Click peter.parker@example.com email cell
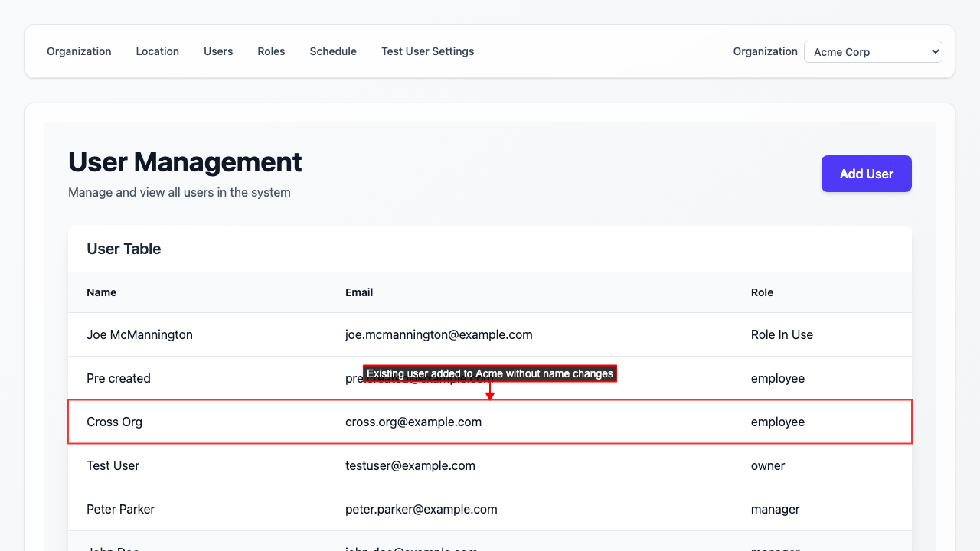This screenshot has height=551, width=980. pos(421,509)
